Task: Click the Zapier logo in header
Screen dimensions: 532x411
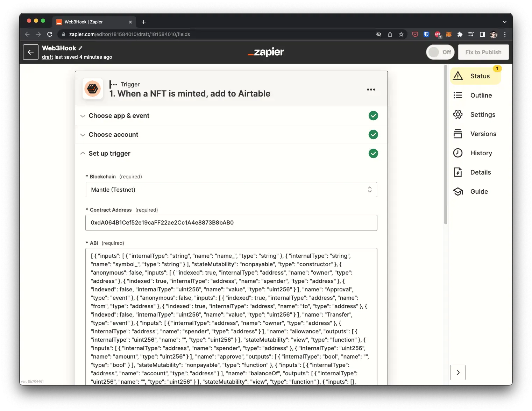Action: click(x=266, y=52)
